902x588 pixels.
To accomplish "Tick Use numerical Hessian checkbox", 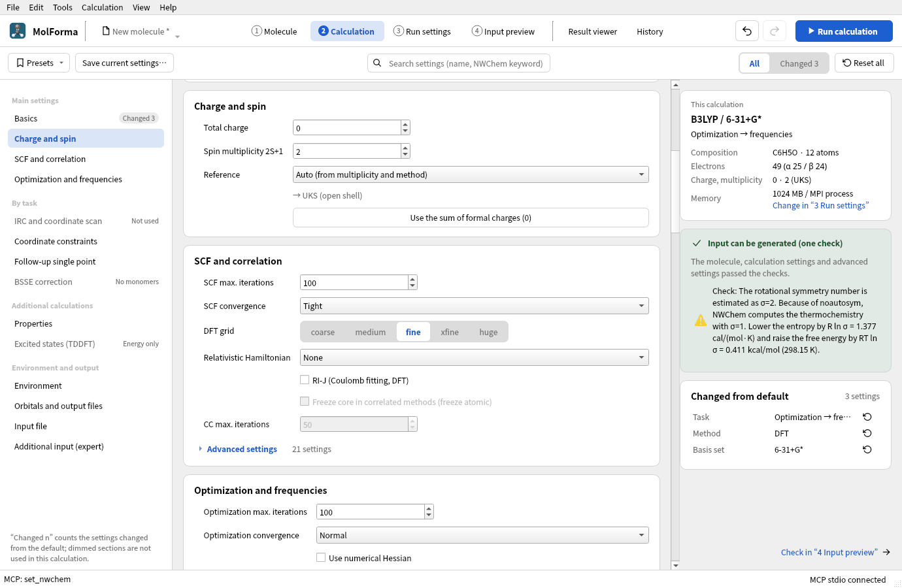I will [x=321, y=558].
